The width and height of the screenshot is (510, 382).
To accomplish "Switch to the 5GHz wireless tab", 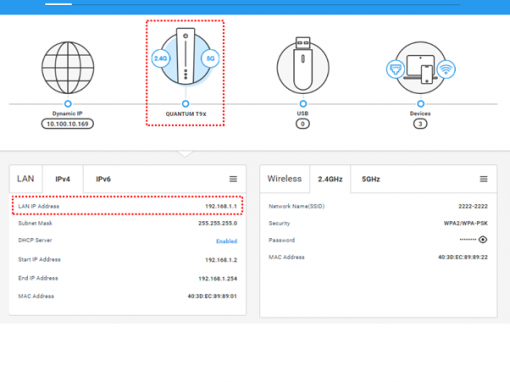I will [x=371, y=179].
